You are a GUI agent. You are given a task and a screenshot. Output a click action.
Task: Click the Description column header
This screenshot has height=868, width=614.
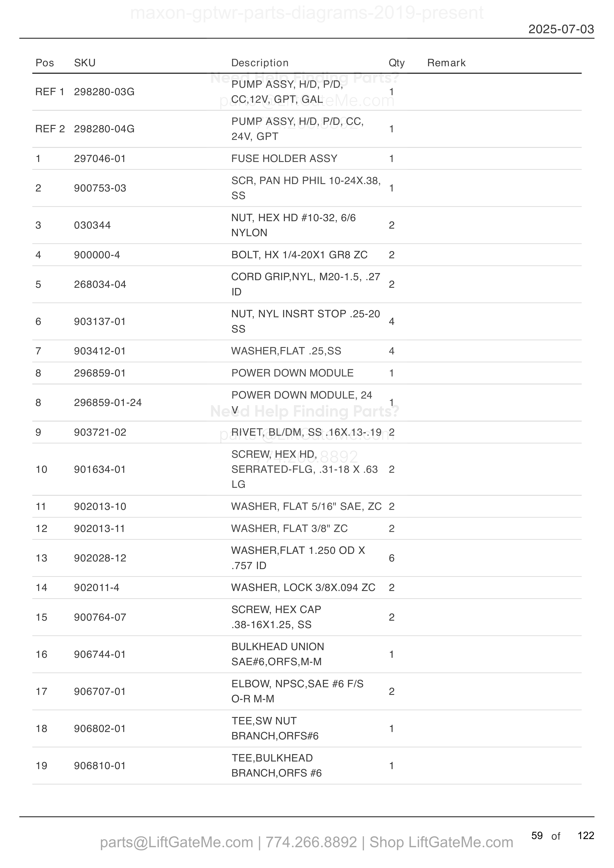pos(260,63)
